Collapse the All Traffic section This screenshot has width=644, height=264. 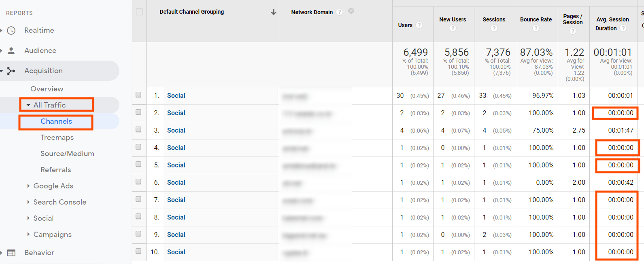point(28,104)
